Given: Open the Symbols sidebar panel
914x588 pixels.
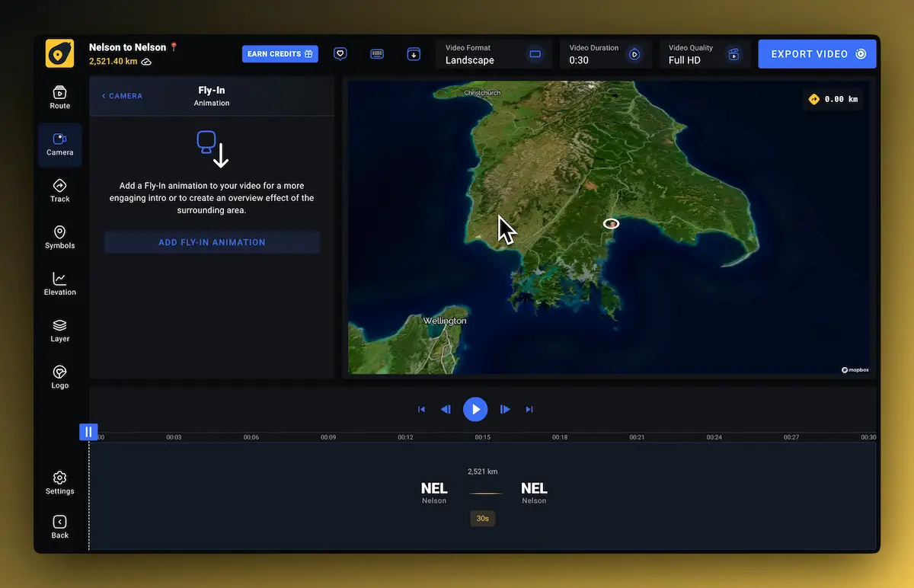Looking at the screenshot, I should tap(59, 237).
